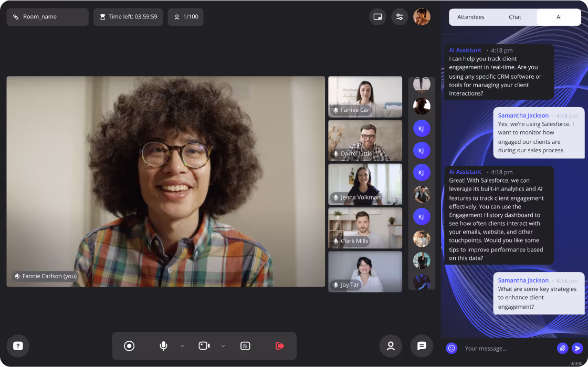Send the message with arrow button

point(577,348)
